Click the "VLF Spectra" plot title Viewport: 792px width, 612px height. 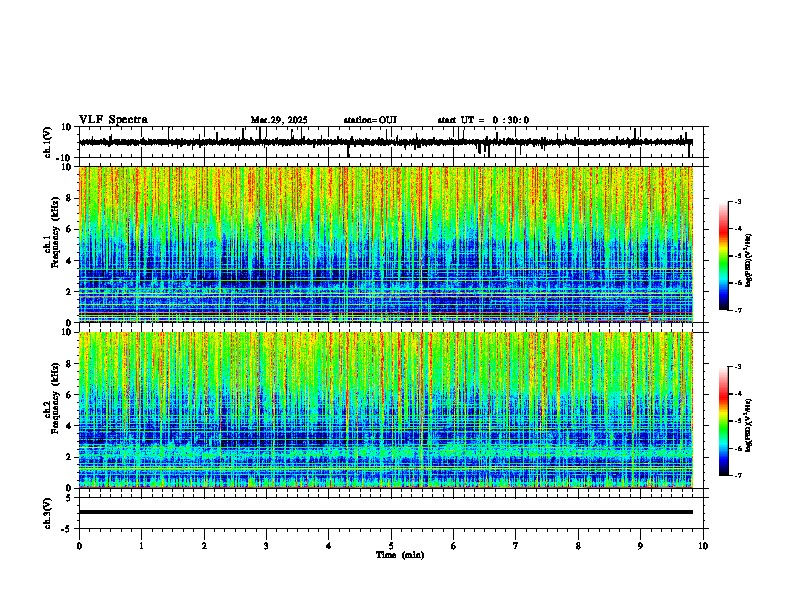pyautogui.click(x=113, y=120)
